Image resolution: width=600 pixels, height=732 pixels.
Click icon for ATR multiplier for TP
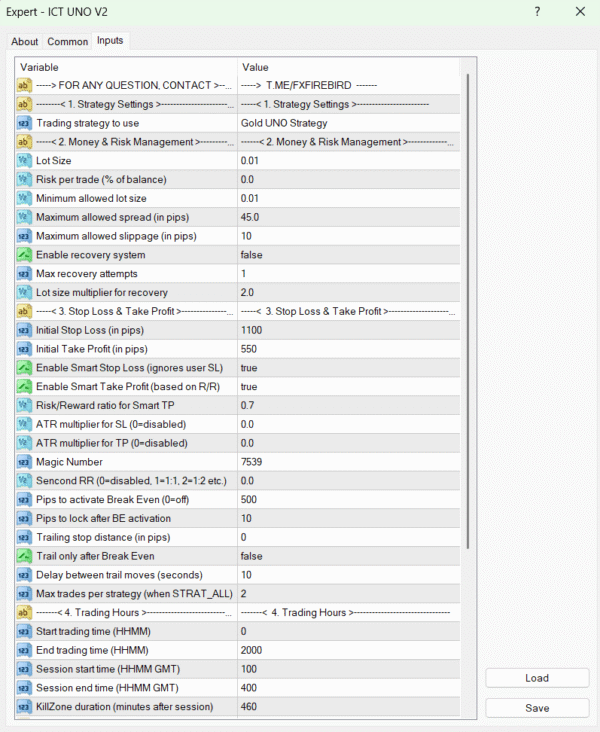coord(24,443)
